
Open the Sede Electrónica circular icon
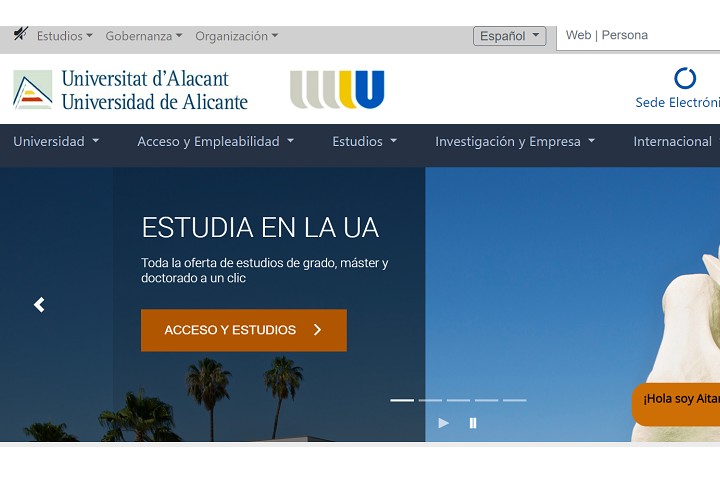point(685,78)
